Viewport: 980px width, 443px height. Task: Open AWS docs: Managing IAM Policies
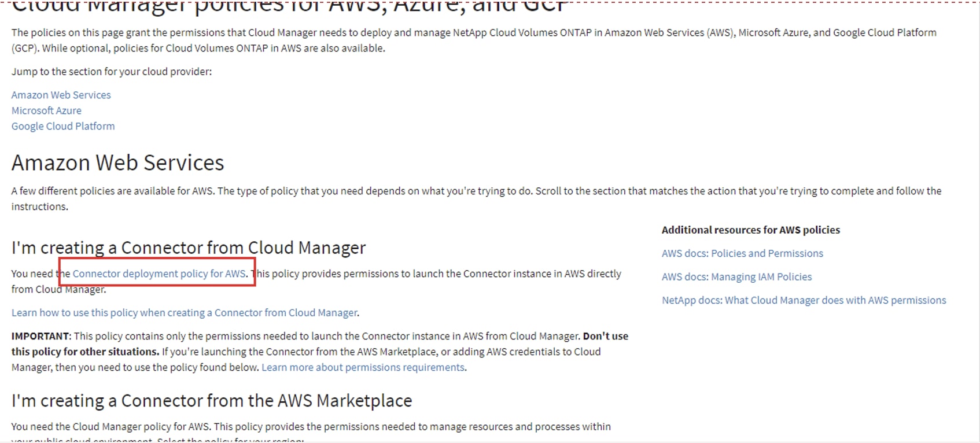(x=736, y=277)
